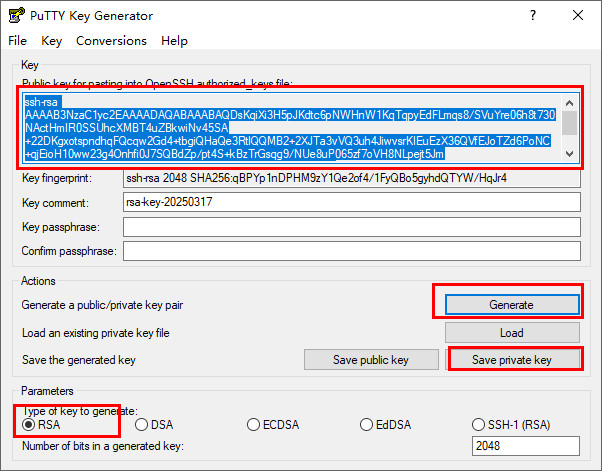Click the 'Number of bits in a generated key:' label
Image resolution: width=602 pixels, height=471 pixels.
(x=103, y=446)
